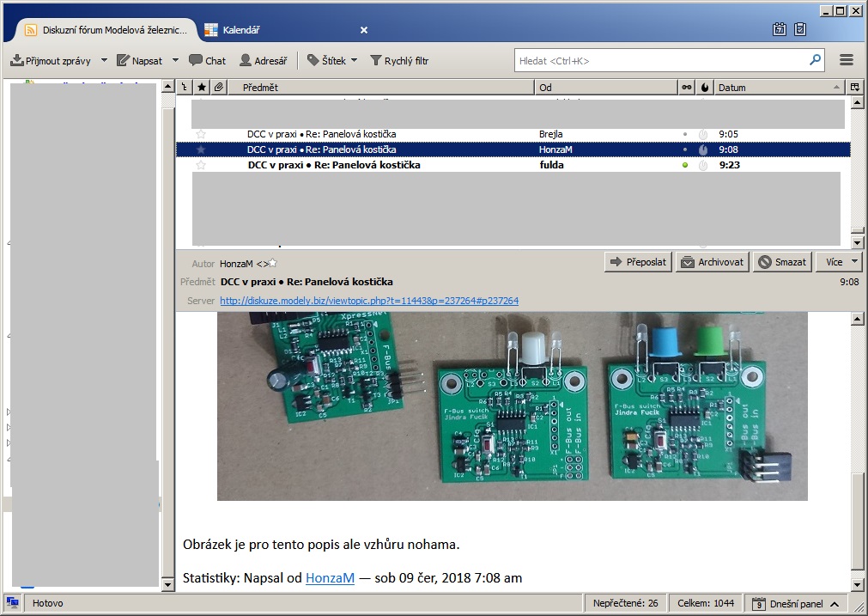This screenshot has width=868, height=616.
Task: Open the Napsat compose message button
Action: pyautogui.click(x=140, y=61)
